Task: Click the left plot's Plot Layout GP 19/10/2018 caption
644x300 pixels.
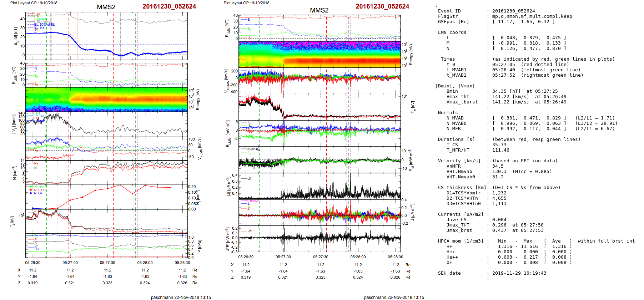Action: tap(34, 3)
